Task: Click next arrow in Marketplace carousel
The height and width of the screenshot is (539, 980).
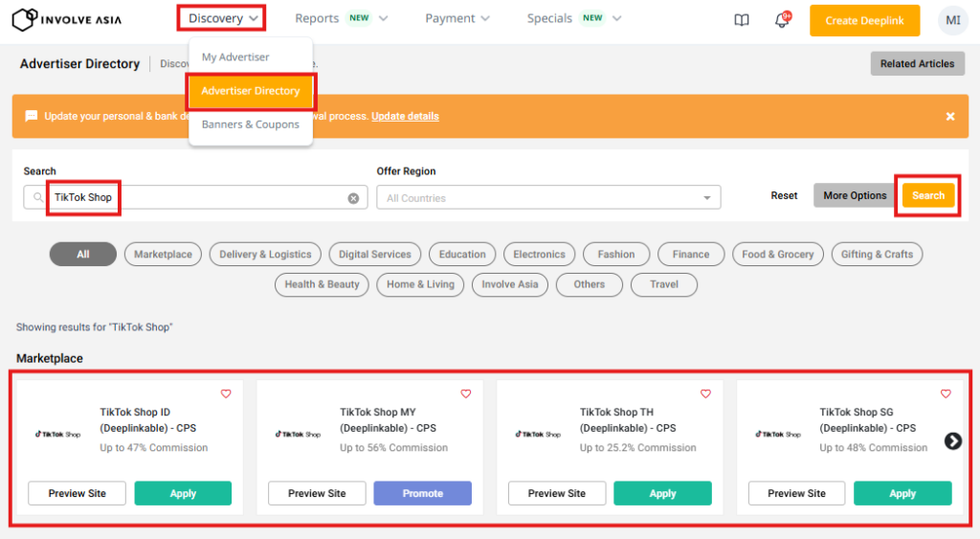Action: coord(952,440)
